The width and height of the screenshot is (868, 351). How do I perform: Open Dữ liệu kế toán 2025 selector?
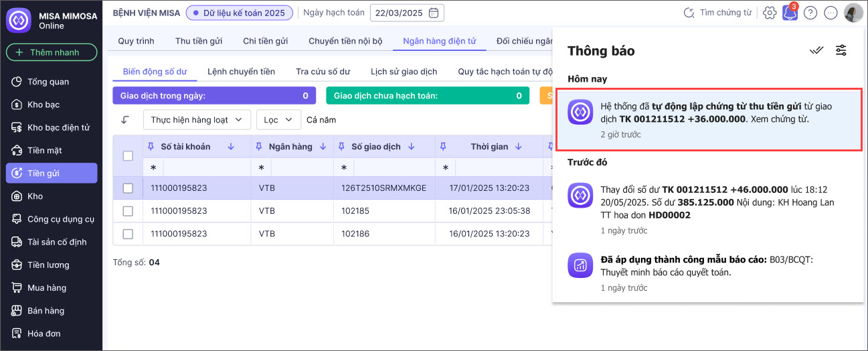239,13
